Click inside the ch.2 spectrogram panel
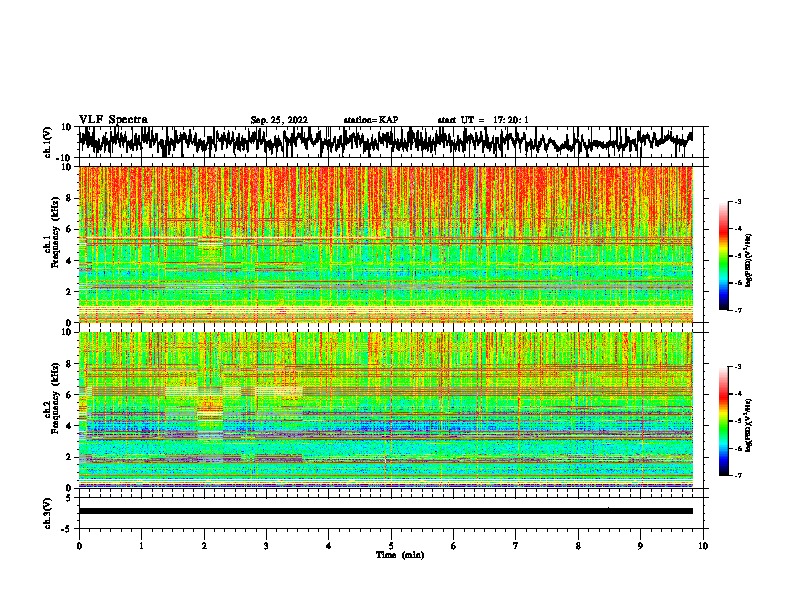Image resolution: width=792 pixels, height=612 pixels. pyautogui.click(x=386, y=410)
